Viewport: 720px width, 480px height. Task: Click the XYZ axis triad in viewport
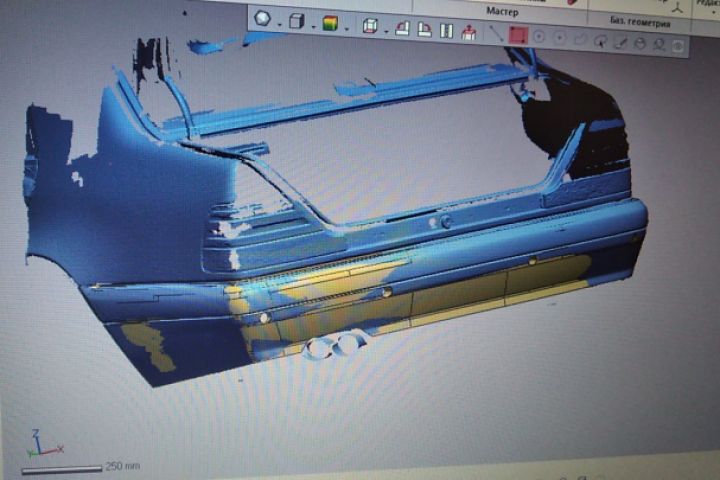tap(44, 444)
